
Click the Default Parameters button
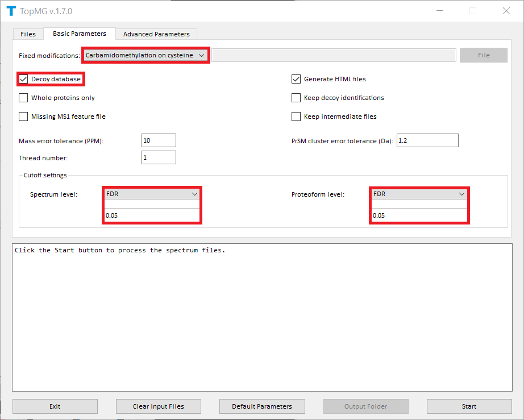coord(262,406)
